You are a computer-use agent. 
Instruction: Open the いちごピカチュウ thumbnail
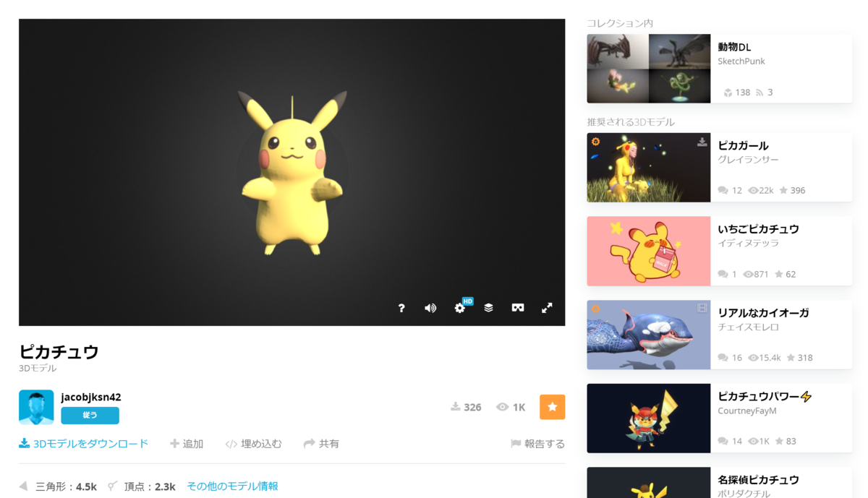[648, 251]
